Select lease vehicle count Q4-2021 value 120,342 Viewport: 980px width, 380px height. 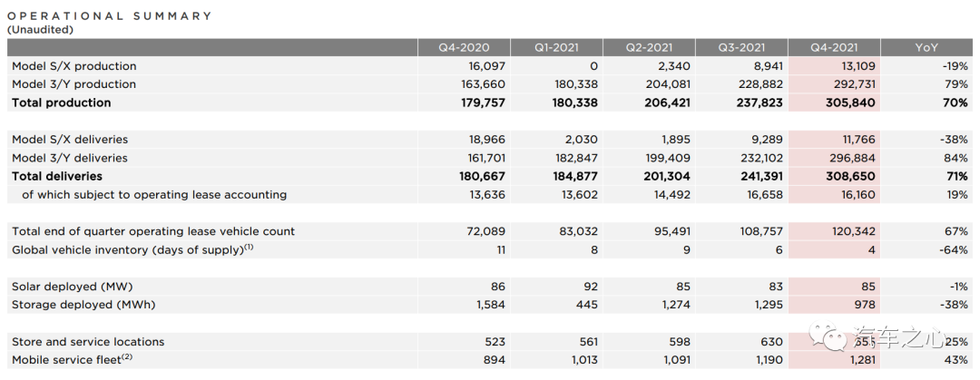click(853, 231)
